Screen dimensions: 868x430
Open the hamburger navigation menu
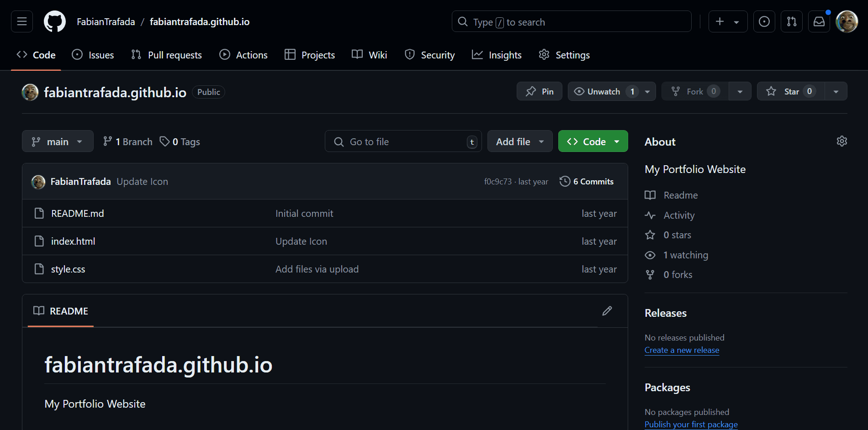pyautogui.click(x=22, y=21)
